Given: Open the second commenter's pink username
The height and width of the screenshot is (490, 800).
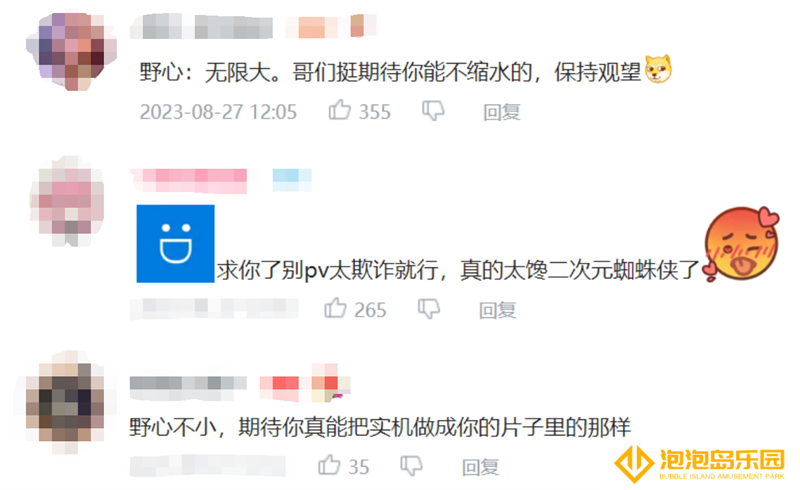Looking at the screenshot, I should (188, 181).
